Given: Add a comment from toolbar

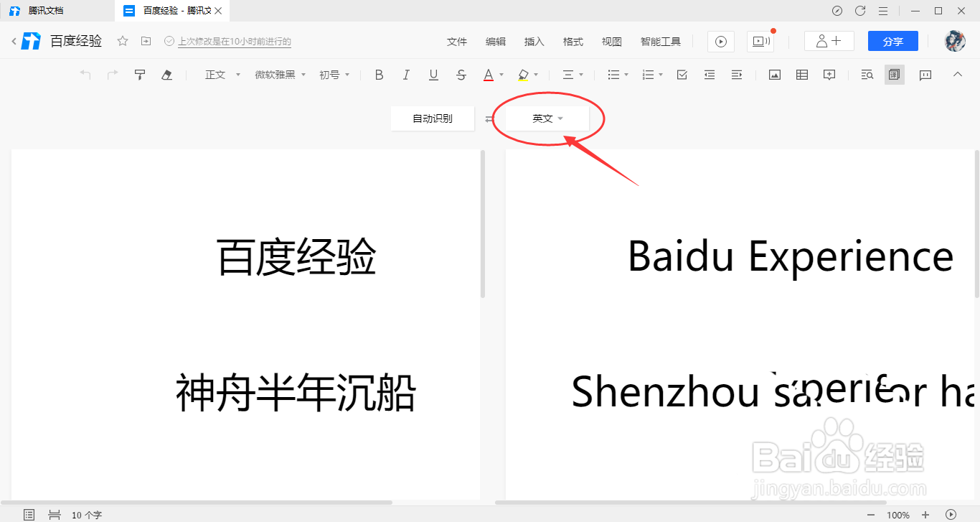Looking at the screenshot, I should point(829,75).
